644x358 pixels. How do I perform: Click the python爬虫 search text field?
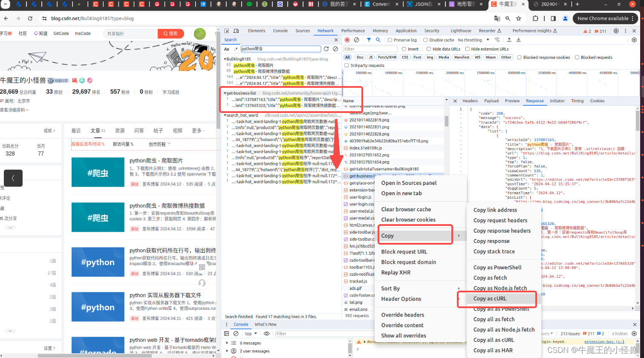tap(281, 49)
